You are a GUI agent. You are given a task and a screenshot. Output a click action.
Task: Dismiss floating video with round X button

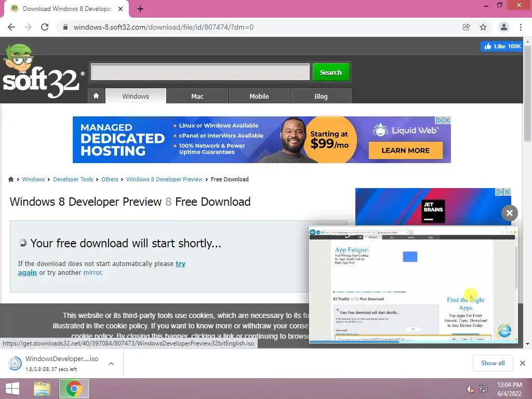(510, 213)
